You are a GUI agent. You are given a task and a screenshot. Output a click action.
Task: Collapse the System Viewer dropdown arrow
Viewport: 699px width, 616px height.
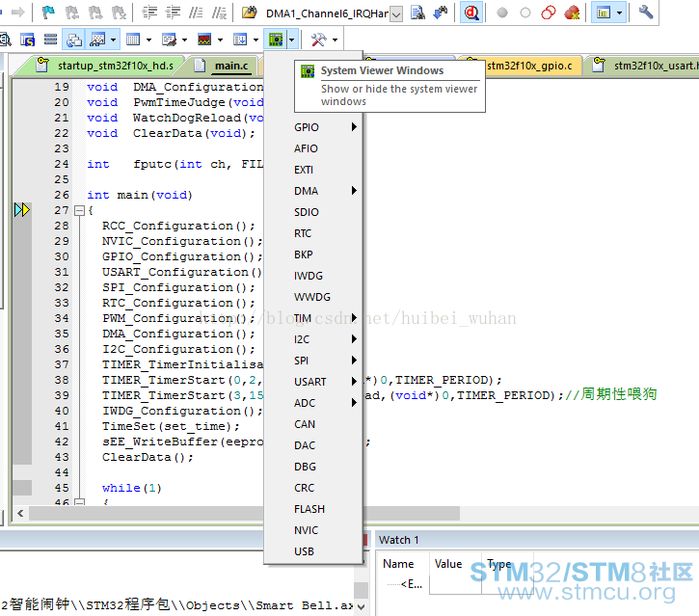click(x=291, y=40)
